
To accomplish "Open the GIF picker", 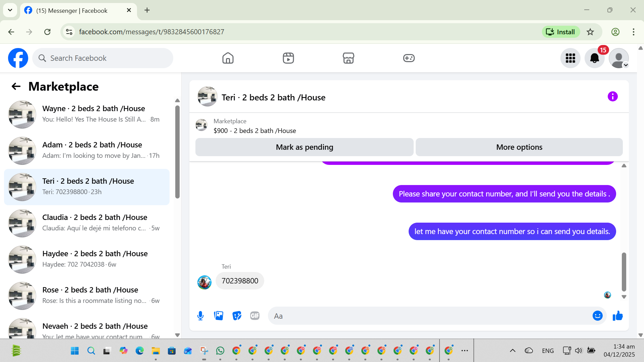I will pyautogui.click(x=255, y=316).
